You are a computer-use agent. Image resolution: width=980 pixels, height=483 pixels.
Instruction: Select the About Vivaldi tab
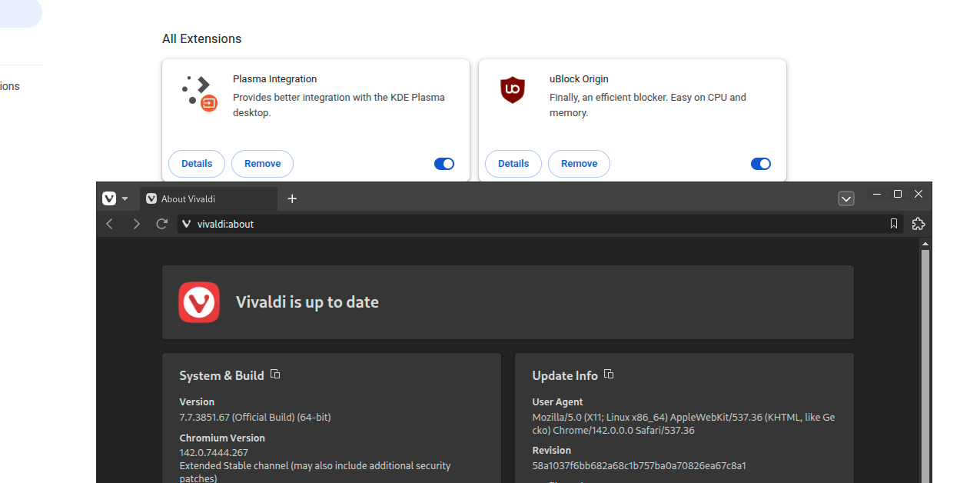(x=208, y=198)
